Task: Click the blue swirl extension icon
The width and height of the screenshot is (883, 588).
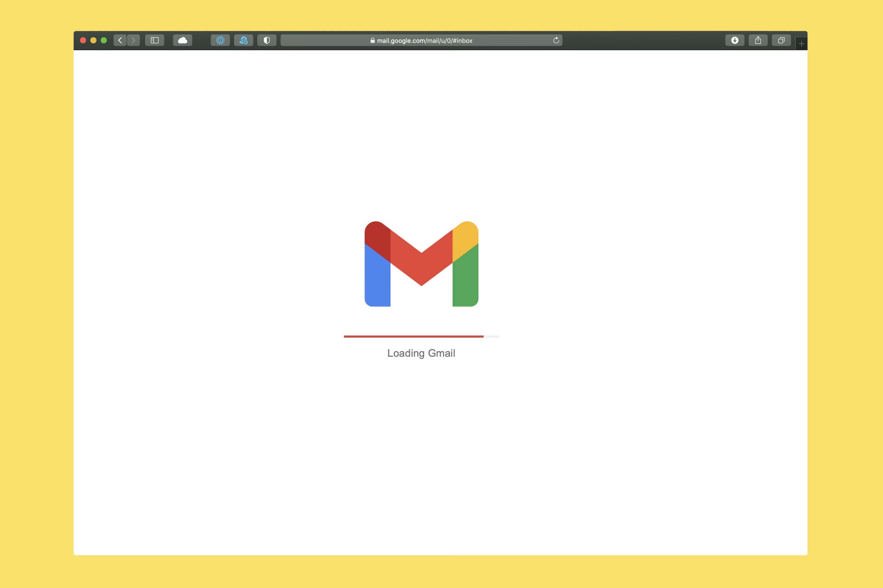Action: [x=243, y=40]
